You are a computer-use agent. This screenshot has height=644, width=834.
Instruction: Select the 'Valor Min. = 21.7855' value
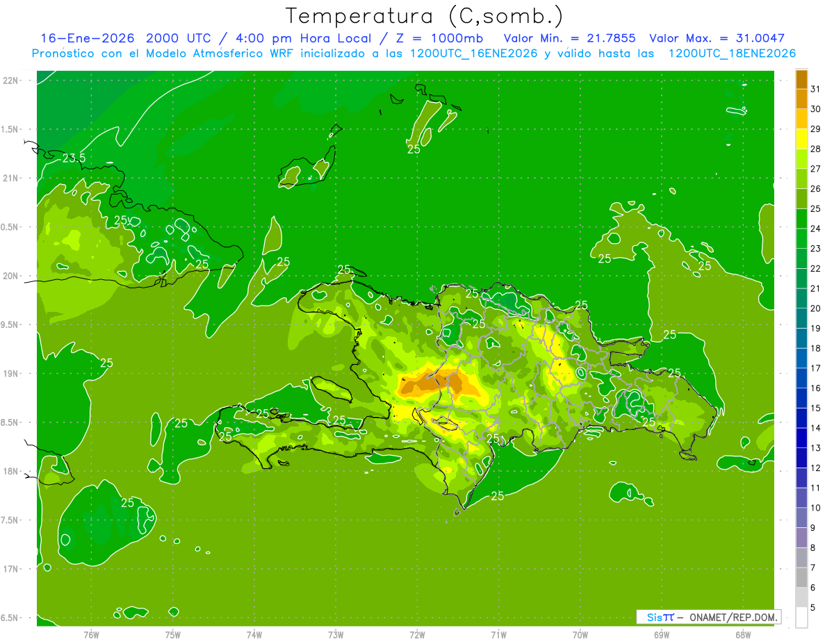coord(569,38)
